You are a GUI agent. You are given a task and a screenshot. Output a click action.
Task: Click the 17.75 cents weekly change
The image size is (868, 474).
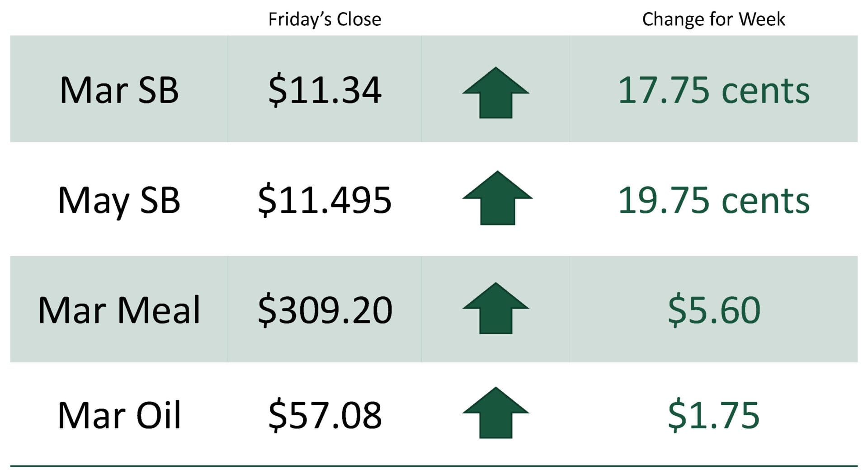[x=713, y=90]
